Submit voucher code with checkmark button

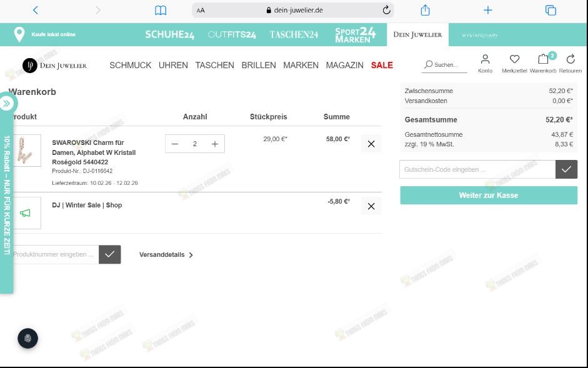pyautogui.click(x=566, y=169)
